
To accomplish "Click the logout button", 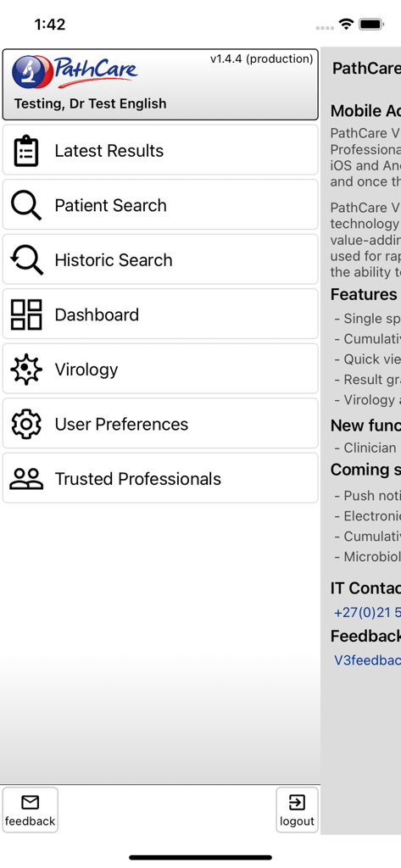I will pyautogui.click(x=297, y=810).
